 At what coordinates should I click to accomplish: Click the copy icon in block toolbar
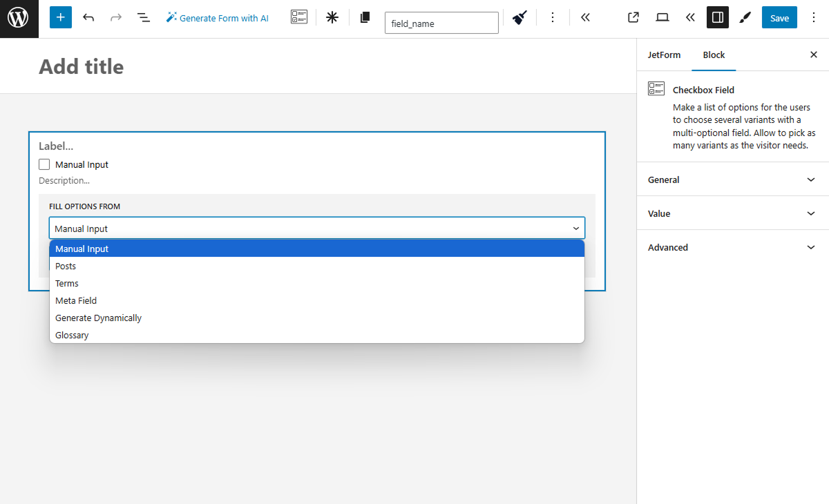pos(365,17)
